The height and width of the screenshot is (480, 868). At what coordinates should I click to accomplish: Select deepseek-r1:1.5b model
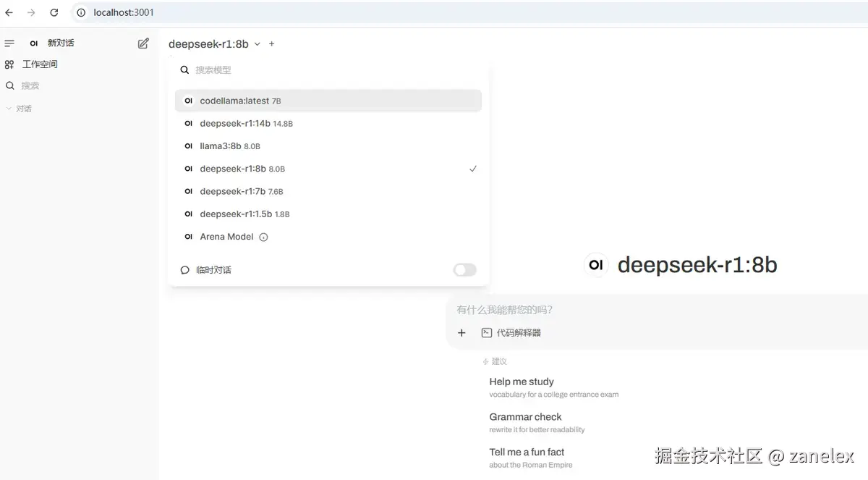[328, 214]
